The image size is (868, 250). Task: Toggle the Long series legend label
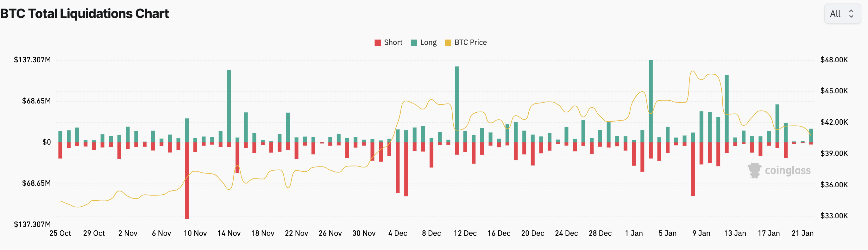click(x=428, y=42)
